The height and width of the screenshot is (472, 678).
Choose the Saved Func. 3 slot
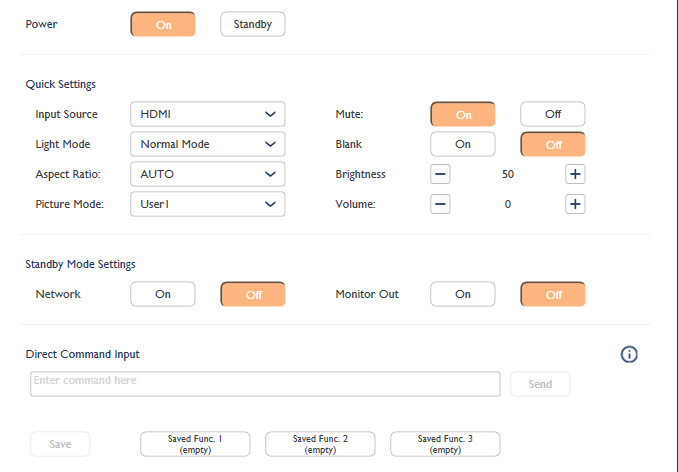point(445,444)
